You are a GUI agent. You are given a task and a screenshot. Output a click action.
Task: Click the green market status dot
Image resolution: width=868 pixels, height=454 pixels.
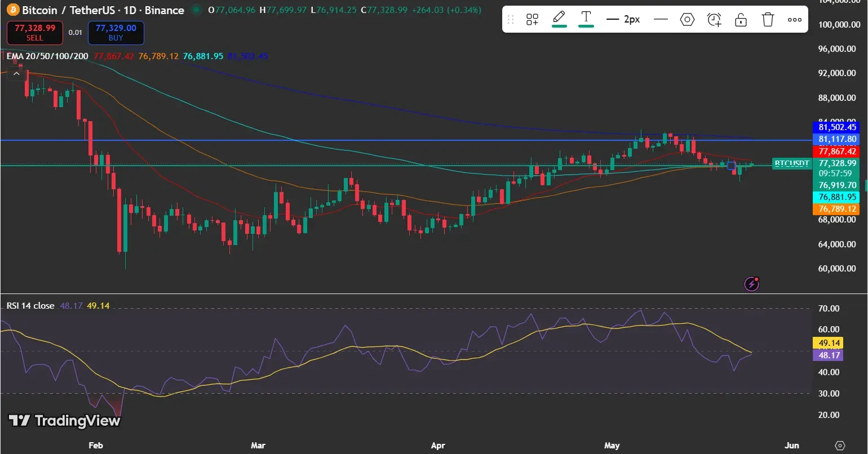196,10
